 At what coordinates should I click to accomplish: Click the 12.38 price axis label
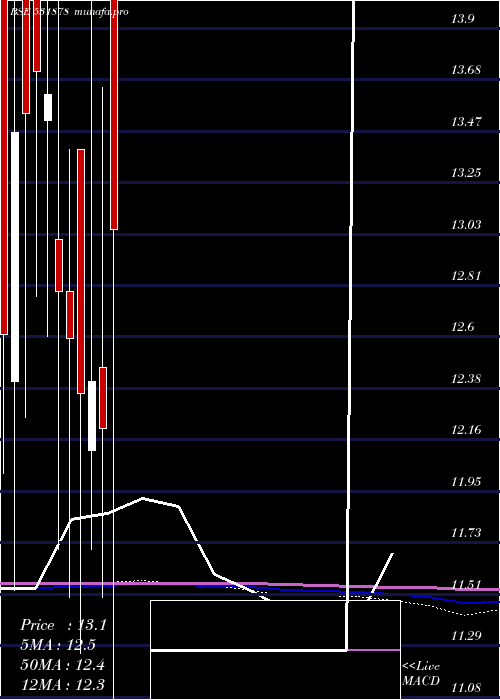[x=466, y=379]
